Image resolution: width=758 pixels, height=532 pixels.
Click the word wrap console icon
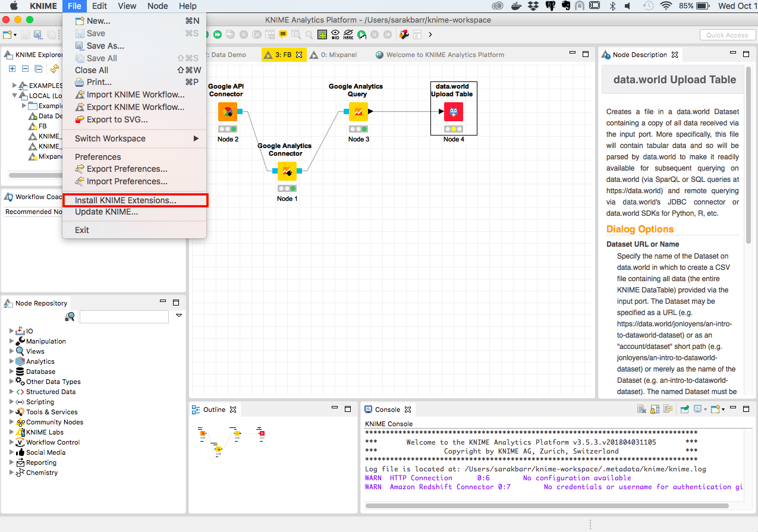[668, 409]
